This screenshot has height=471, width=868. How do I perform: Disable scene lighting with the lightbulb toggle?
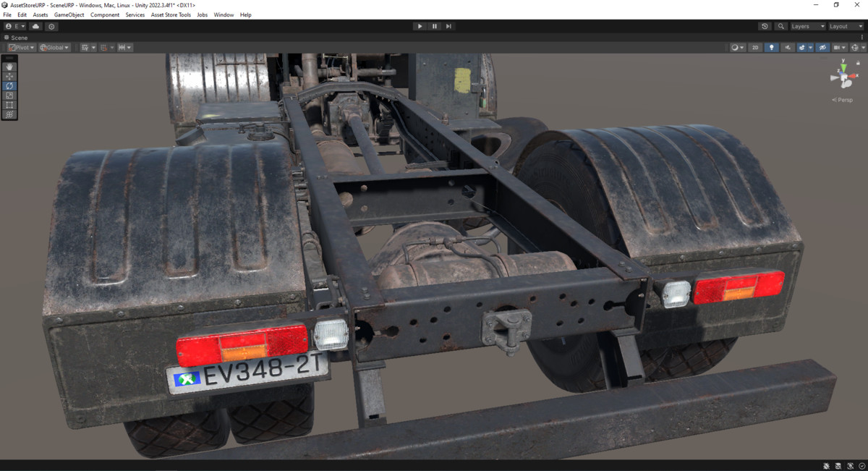(x=771, y=47)
